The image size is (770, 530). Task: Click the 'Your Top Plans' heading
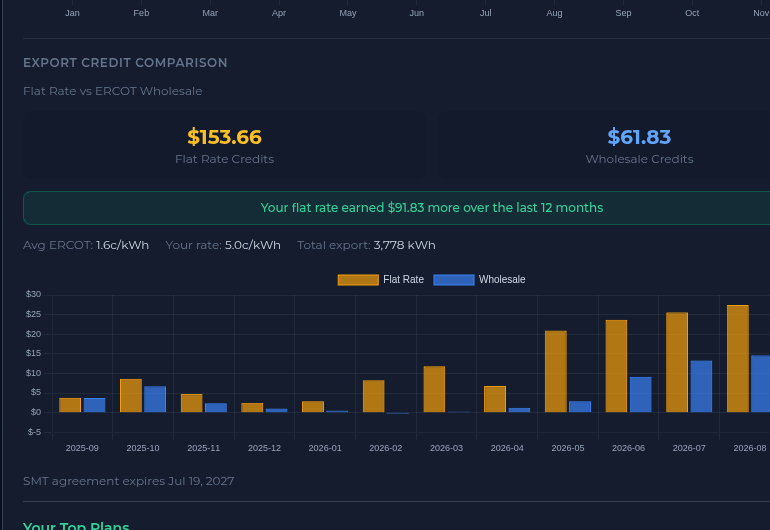76,526
